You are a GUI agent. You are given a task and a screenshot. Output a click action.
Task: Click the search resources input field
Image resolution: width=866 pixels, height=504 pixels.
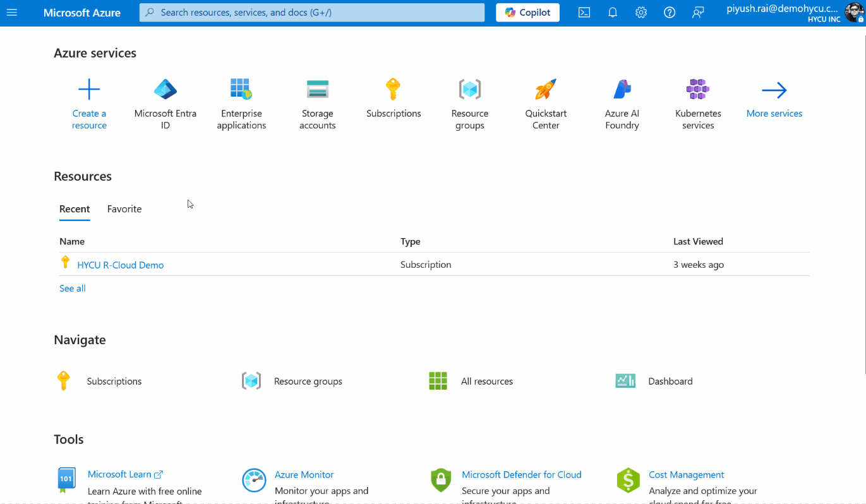click(312, 13)
